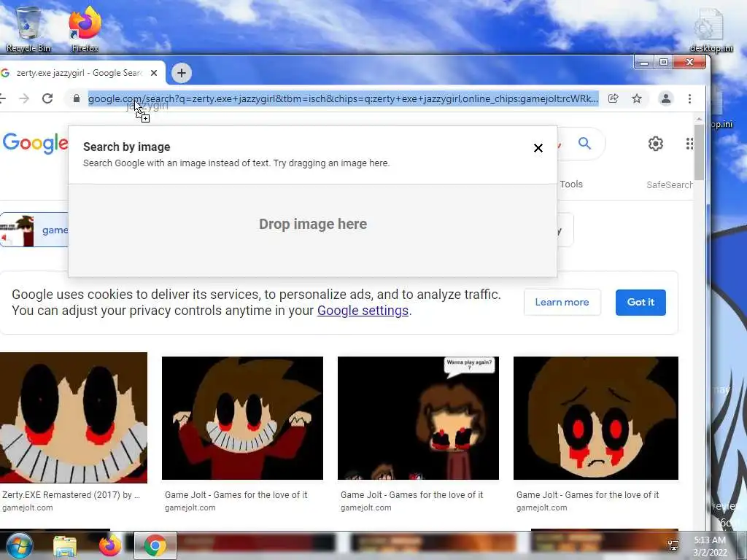The height and width of the screenshot is (560, 747).
Task: Bookmark this page with the star
Action: [636, 98]
